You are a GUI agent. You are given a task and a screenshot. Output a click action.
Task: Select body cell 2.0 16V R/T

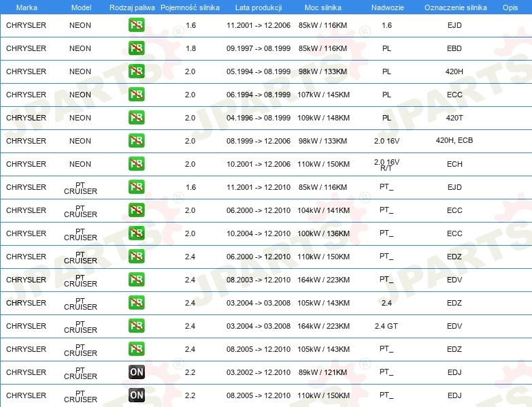click(386, 165)
